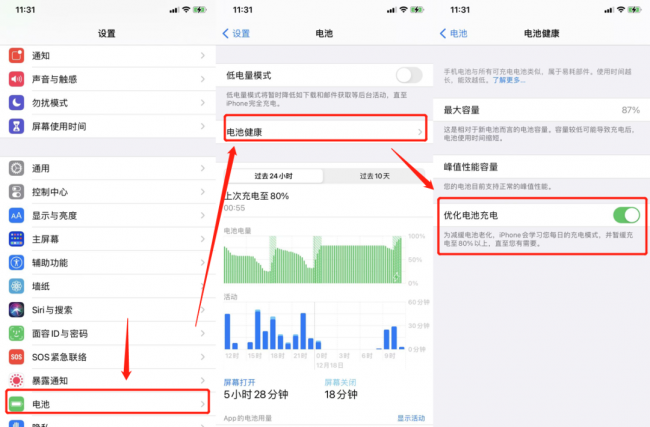Tap the green Battery (电池) icon
The width and height of the screenshot is (650, 427).
tap(17, 404)
